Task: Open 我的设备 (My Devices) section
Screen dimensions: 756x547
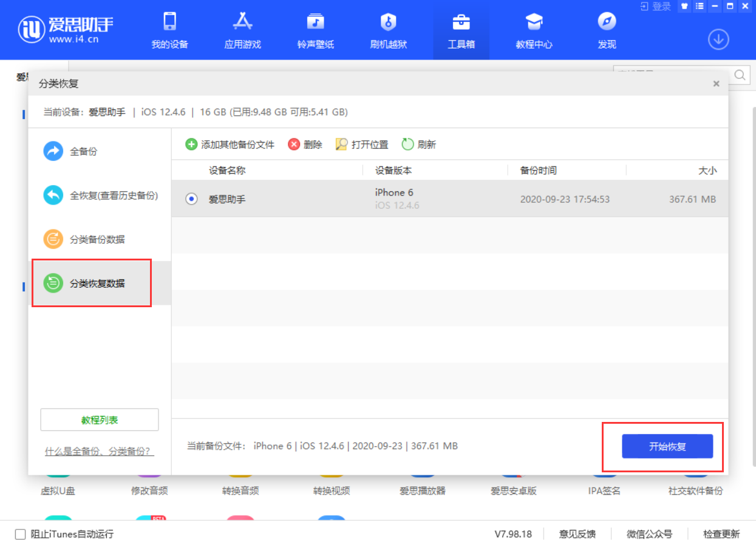Action: 168,29
